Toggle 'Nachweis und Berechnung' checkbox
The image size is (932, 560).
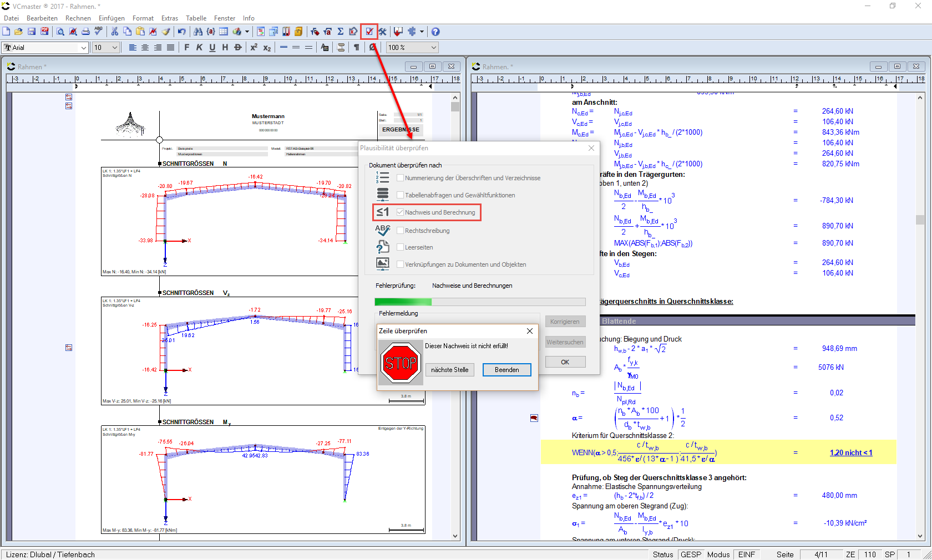pyautogui.click(x=400, y=212)
